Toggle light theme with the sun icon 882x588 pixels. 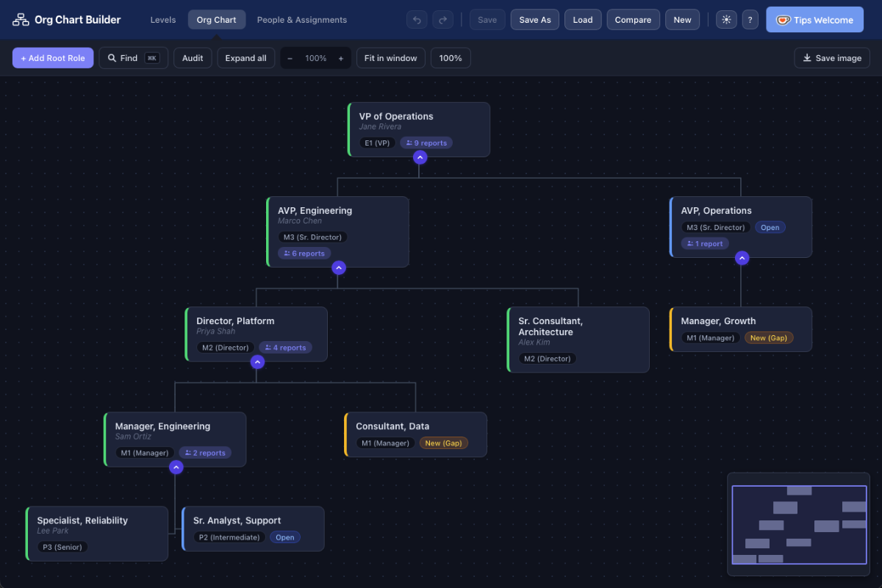726,19
